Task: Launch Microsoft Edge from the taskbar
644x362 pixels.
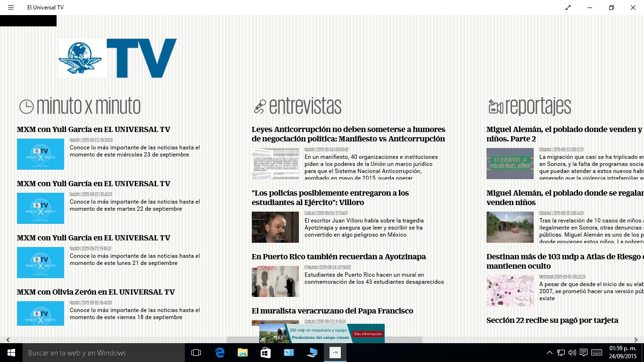Action: (x=220, y=353)
